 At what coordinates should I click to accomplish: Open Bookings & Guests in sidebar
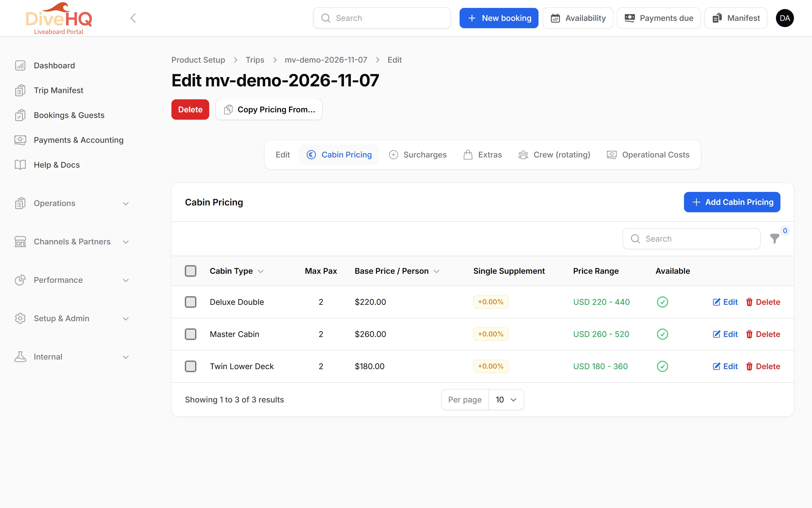[69, 115]
